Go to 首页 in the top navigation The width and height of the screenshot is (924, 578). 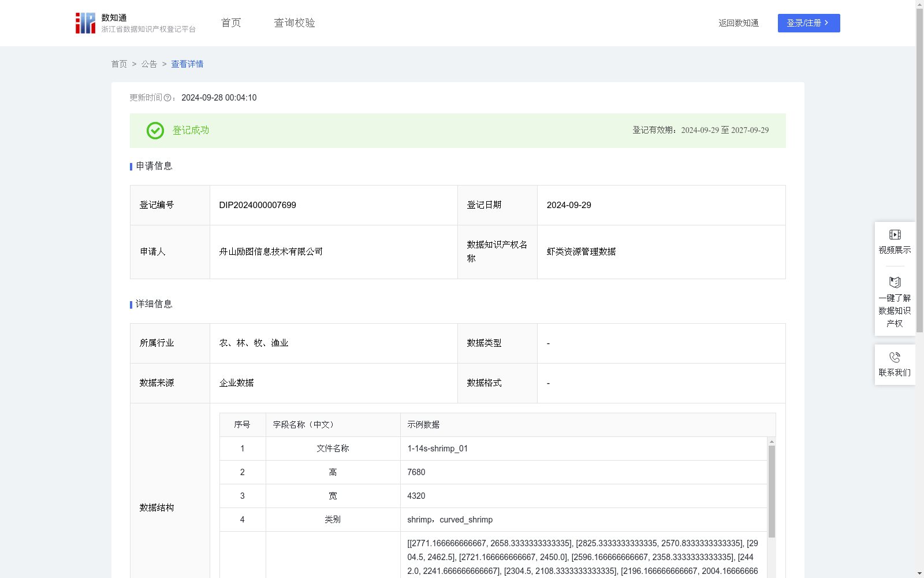tap(231, 23)
